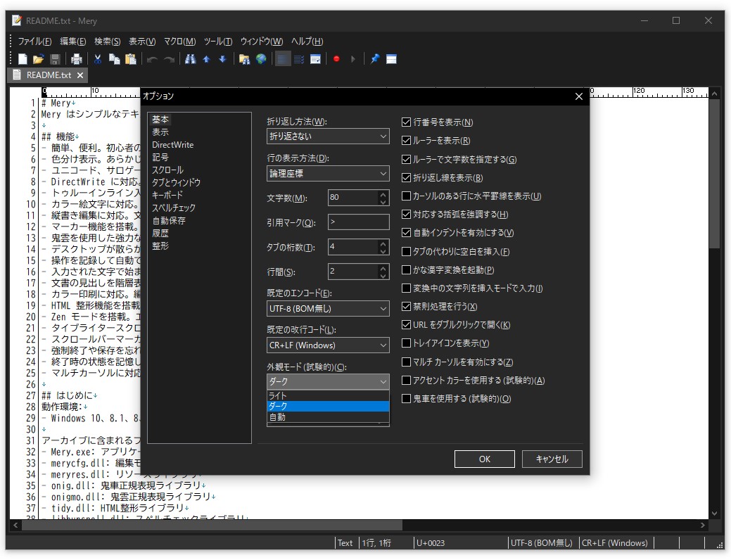Screen dimensions: 731x560
Task: Select ダーク in the appearance mode list
Action: click(328, 406)
